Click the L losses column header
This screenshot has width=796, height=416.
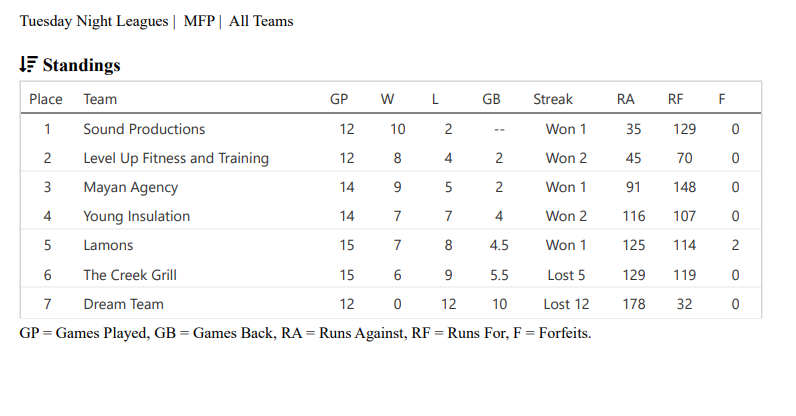point(435,99)
